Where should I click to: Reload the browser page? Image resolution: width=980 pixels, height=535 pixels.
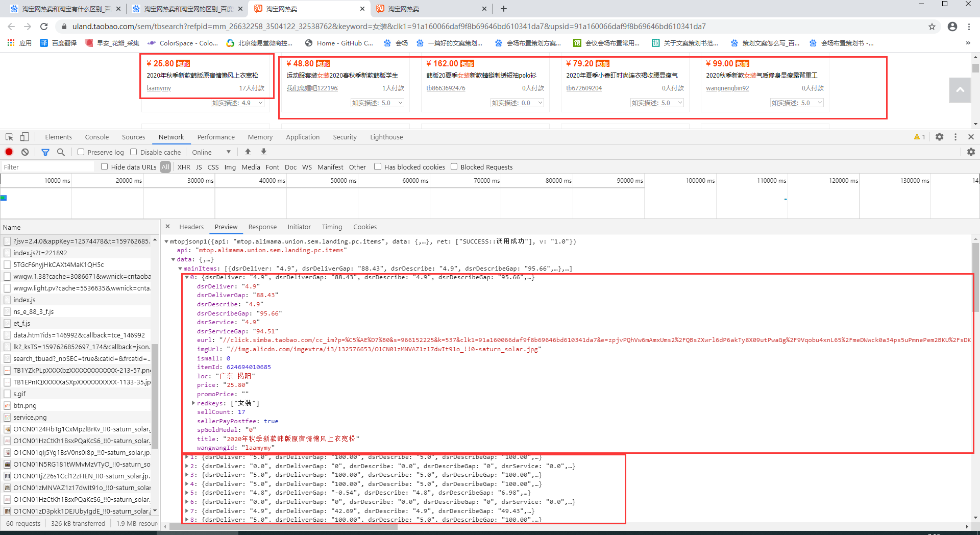[44, 27]
